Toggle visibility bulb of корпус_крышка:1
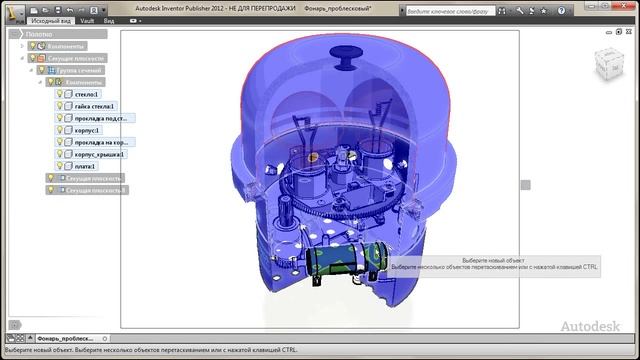The width and height of the screenshot is (640, 360). coord(60,154)
